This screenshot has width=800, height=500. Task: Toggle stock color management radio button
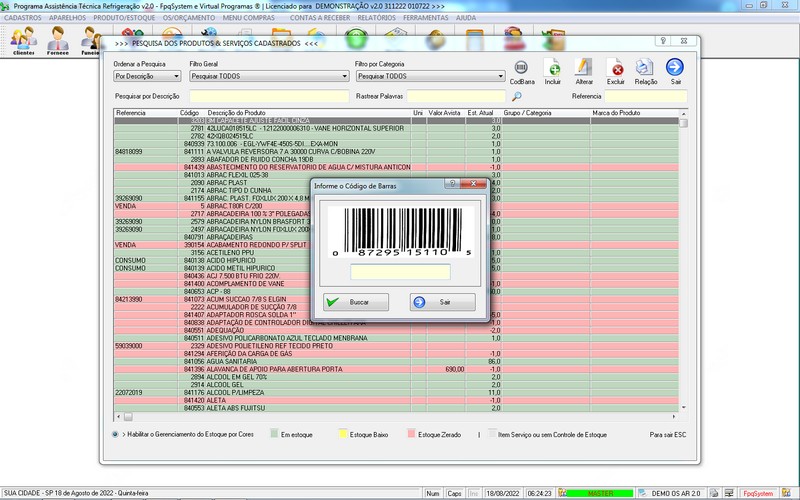coord(116,435)
